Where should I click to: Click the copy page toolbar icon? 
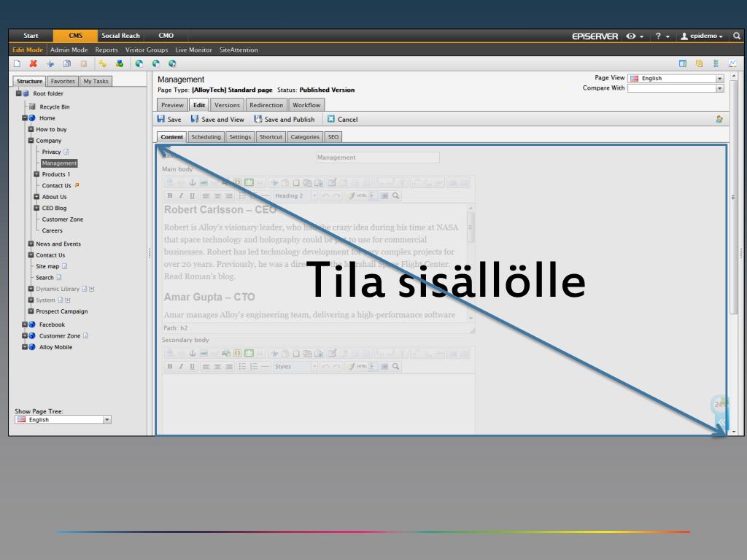tap(66, 63)
